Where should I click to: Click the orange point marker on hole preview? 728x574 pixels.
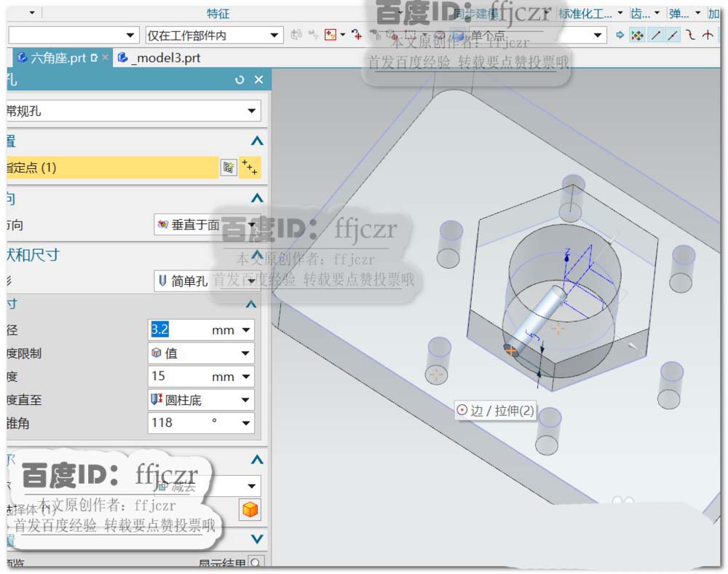pyautogui.click(x=511, y=350)
